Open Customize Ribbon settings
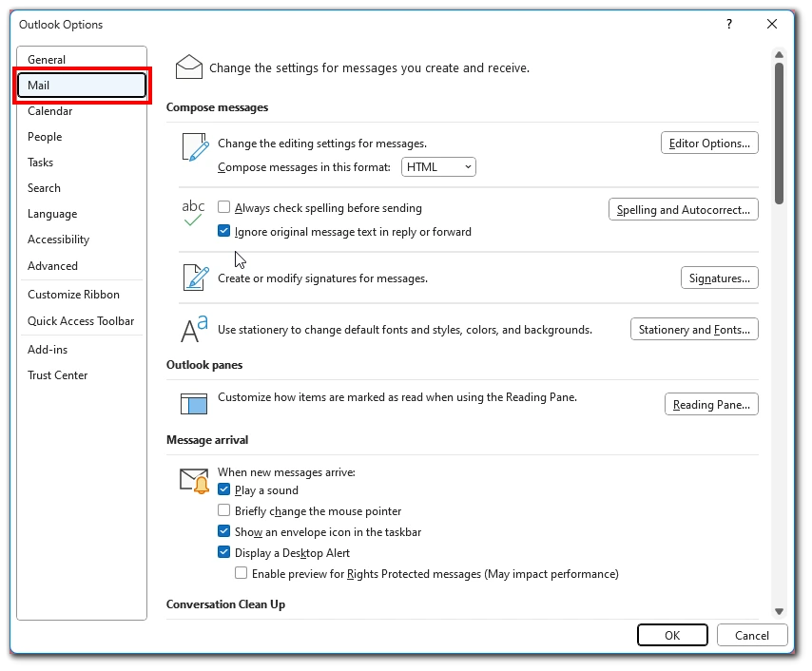 [82, 295]
